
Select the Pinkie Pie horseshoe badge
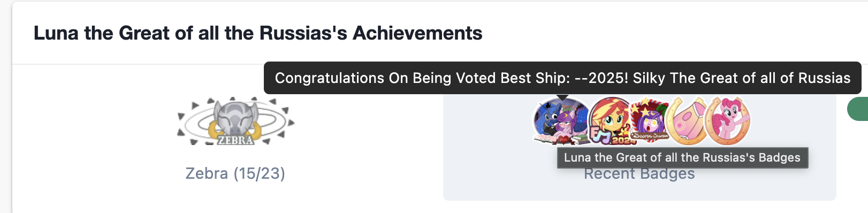tap(728, 121)
